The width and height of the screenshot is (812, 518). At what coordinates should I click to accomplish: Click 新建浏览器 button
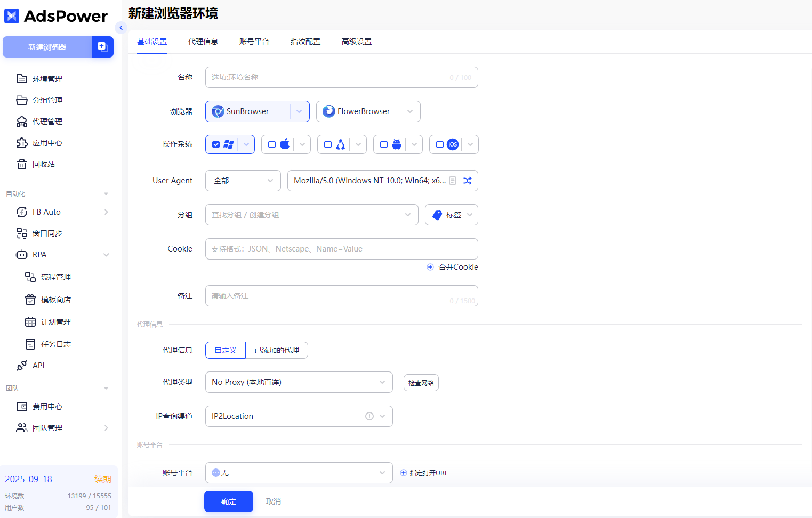tap(47, 47)
